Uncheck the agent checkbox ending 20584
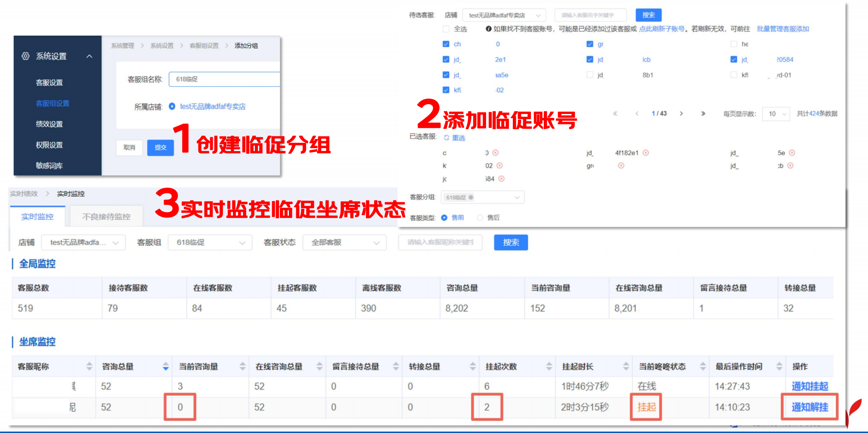The height and width of the screenshot is (433, 868). [734, 59]
